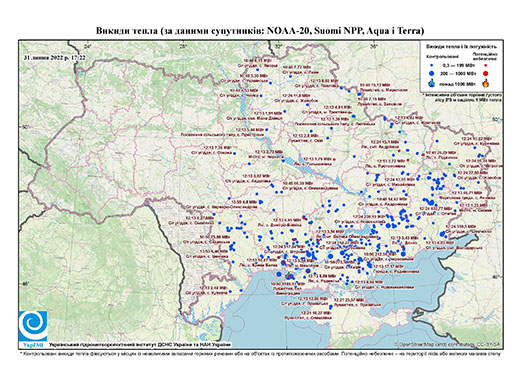Click the 50° latitude label on left edge
Viewport: 520px width, 368px height.
(x=25, y=127)
